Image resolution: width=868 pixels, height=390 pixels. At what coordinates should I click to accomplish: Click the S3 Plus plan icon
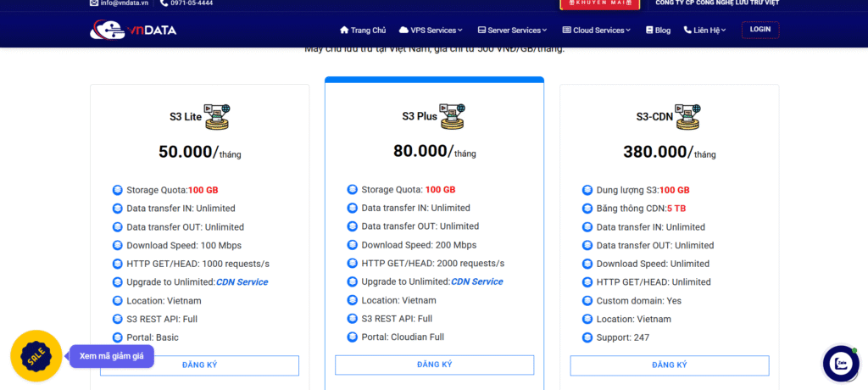coord(452,115)
